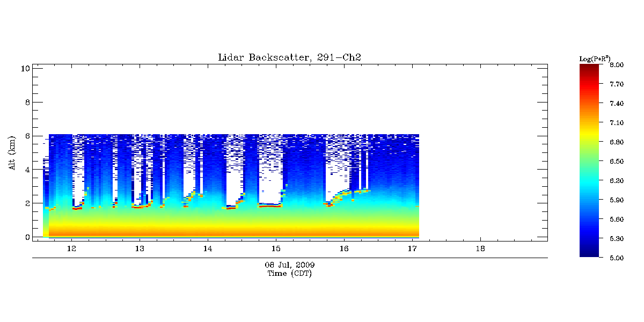
Task: Click the x-axis tick label 16
Action: point(343,248)
